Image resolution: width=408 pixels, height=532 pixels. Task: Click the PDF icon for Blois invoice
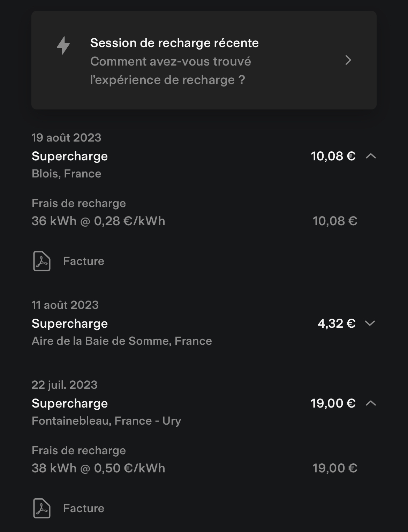pos(42,261)
